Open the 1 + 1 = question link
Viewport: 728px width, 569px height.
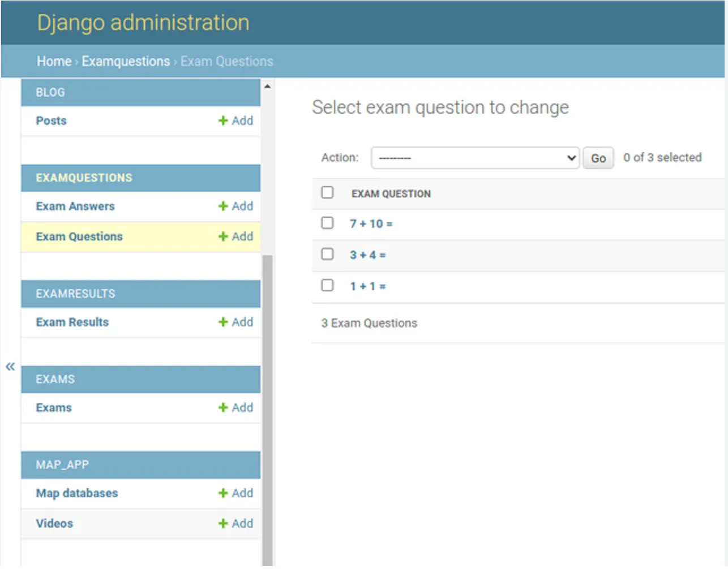[367, 286]
